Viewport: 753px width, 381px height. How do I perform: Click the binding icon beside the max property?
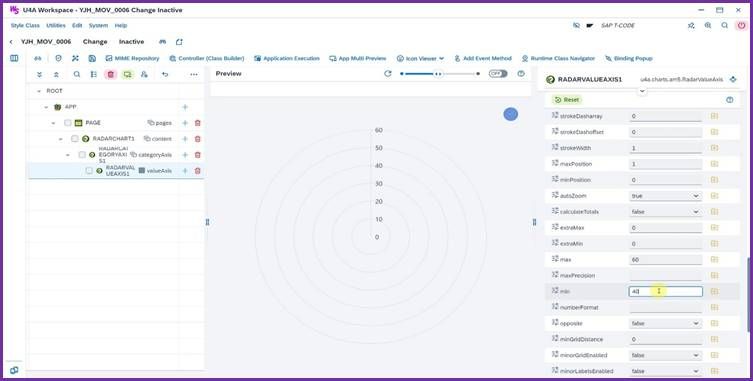click(714, 259)
